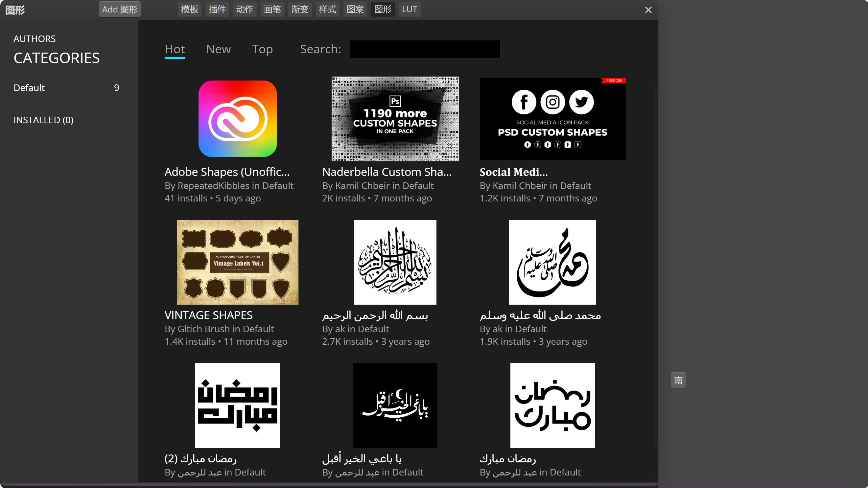Select the Default category in the sidebar
The width and height of the screenshot is (868, 488).
[x=29, y=88]
